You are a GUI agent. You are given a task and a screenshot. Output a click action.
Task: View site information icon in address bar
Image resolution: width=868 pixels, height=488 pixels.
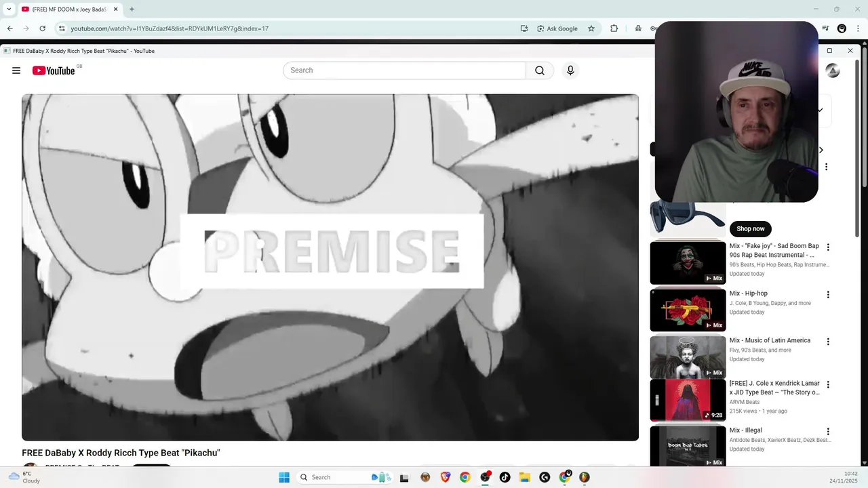coord(62,28)
